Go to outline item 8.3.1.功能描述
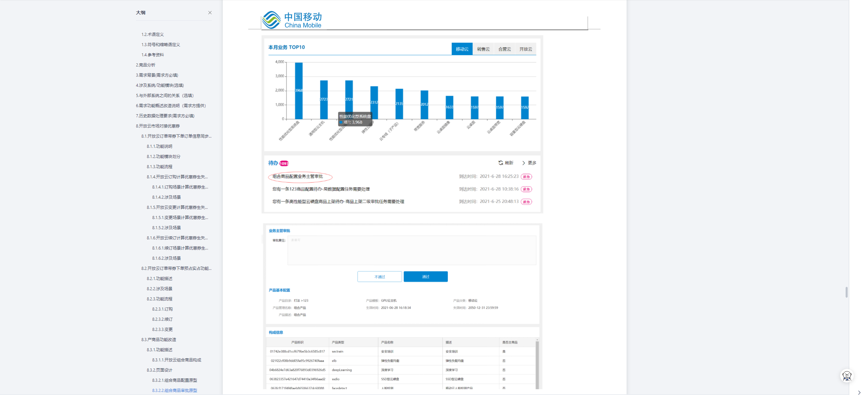 pos(159,350)
